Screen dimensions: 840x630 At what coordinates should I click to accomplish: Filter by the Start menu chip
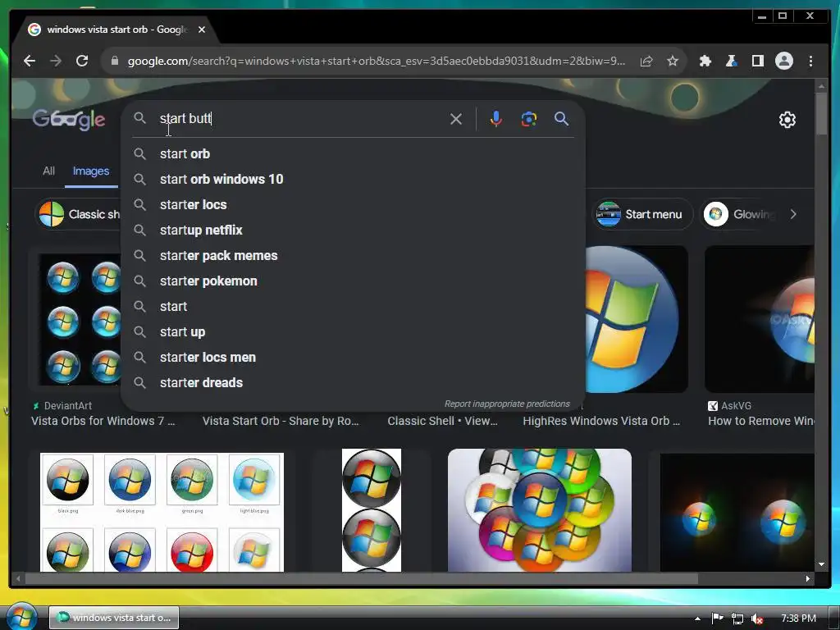642,214
